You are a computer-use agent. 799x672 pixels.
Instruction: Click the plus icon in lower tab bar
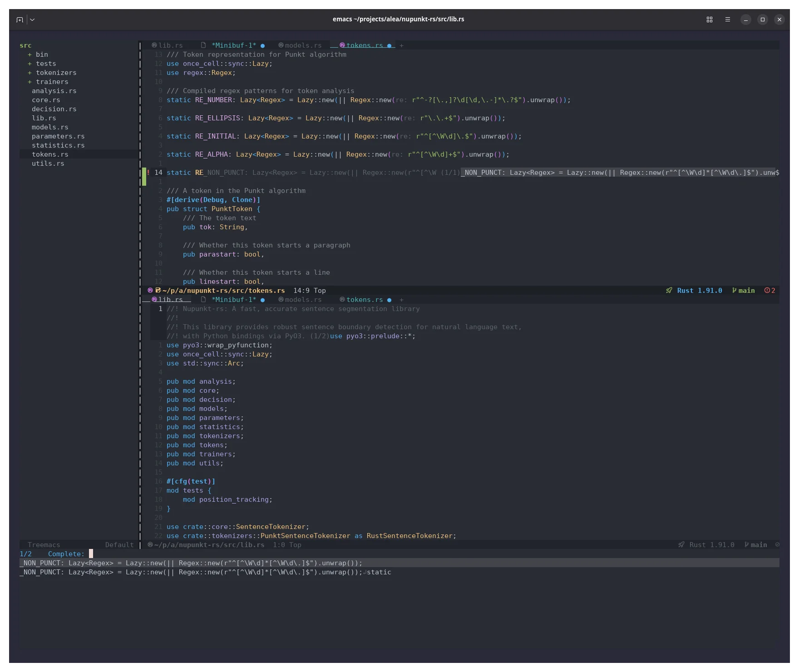401,300
